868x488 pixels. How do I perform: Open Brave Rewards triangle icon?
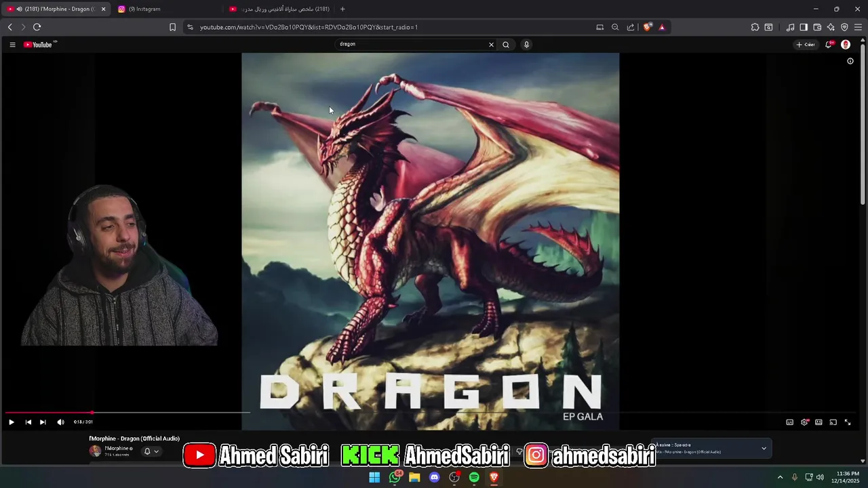[662, 27]
